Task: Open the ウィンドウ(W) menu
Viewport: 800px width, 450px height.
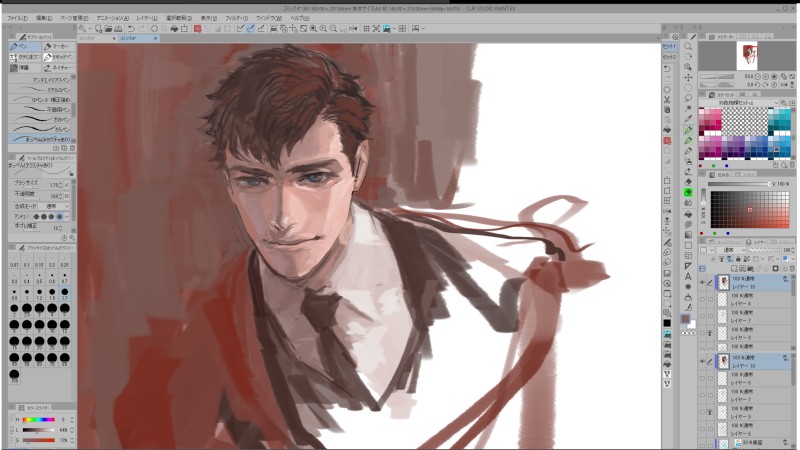Action: (268, 18)
